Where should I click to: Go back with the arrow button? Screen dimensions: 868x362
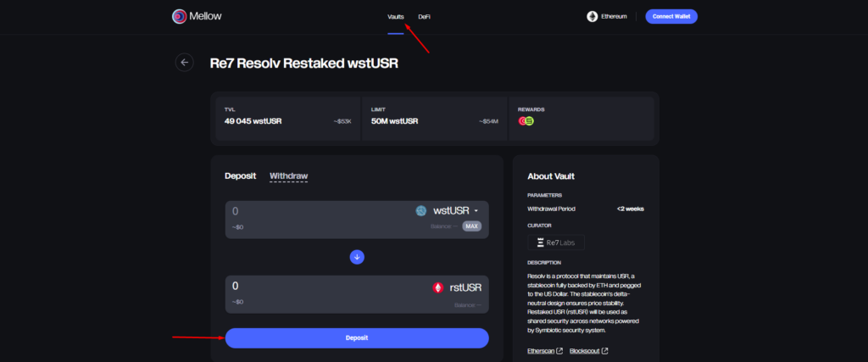(184, 63)
